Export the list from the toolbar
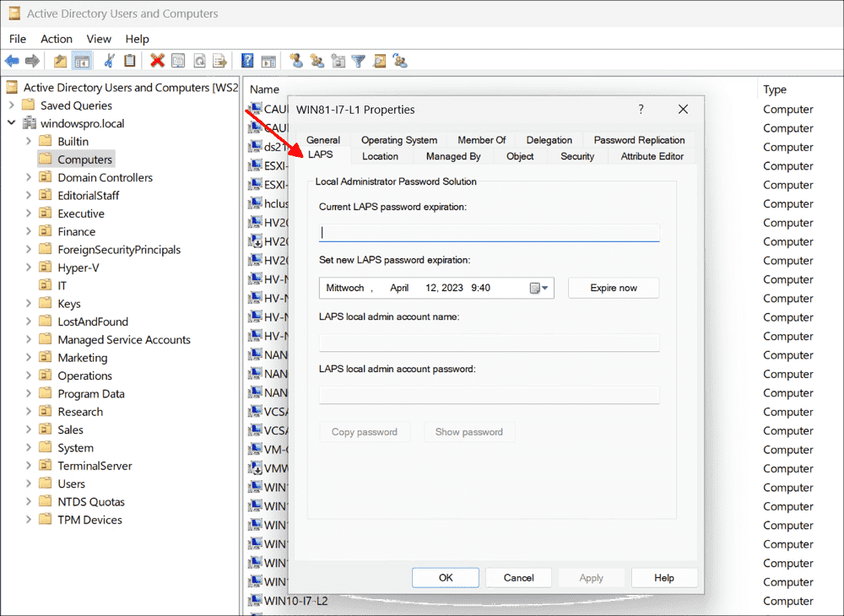This screenshot has height=616, width=844. [220, 60]
